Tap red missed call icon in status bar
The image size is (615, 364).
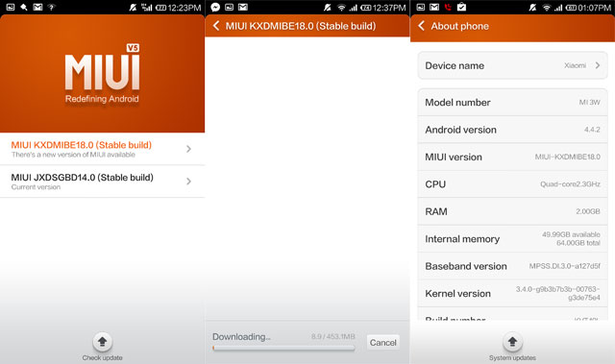448,7
